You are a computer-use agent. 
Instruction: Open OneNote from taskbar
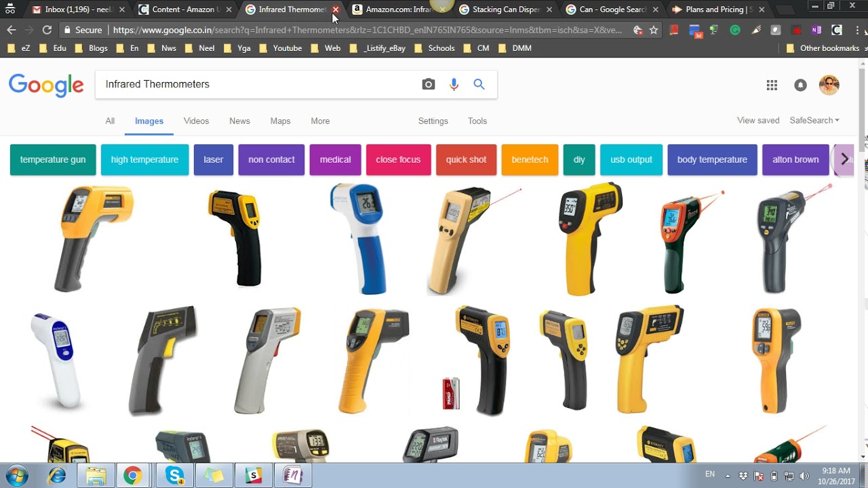pos(293,476)
